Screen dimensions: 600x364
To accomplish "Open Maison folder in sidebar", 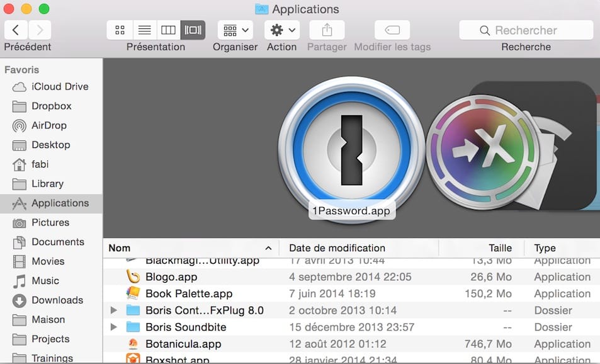I will coord(51,319).
